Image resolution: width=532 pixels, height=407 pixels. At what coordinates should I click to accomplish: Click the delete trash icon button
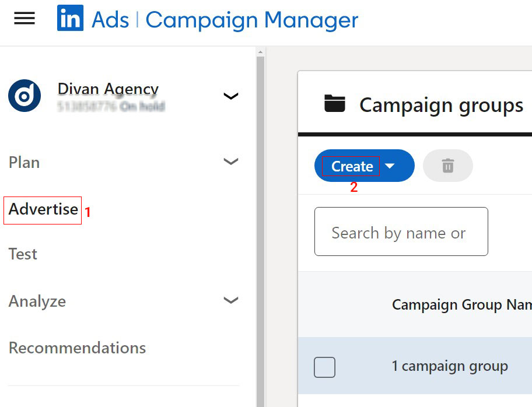coord(448,166)
